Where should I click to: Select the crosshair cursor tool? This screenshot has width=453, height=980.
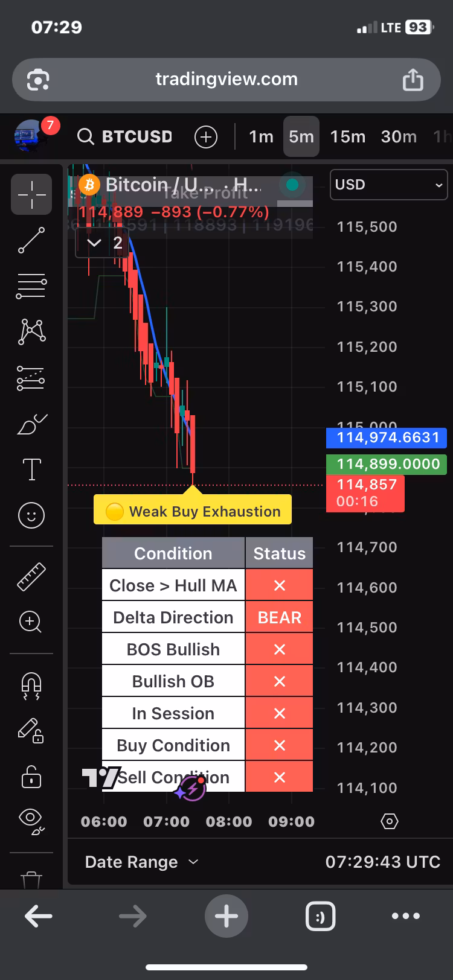click(31, 194)
